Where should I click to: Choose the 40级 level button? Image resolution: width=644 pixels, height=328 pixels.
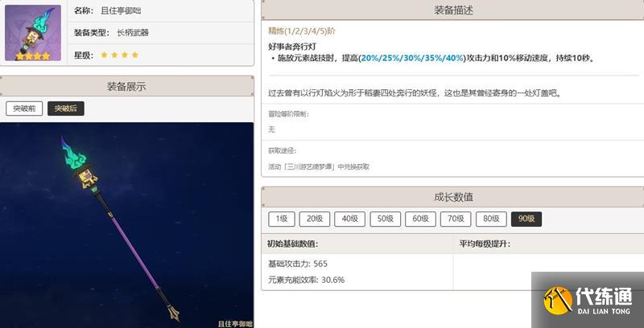pos(349,219)
